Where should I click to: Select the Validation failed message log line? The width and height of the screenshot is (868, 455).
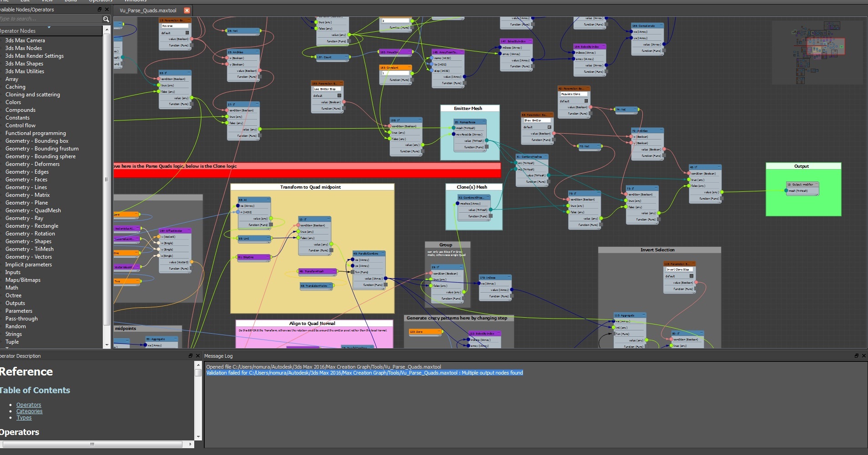coord(364,373)
